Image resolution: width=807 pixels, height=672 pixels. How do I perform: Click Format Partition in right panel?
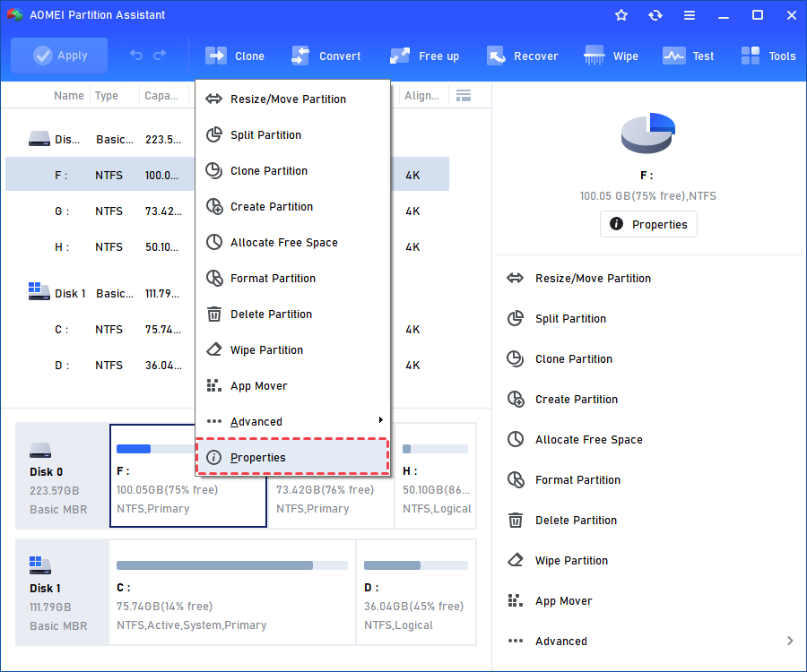tap(564, 480)
